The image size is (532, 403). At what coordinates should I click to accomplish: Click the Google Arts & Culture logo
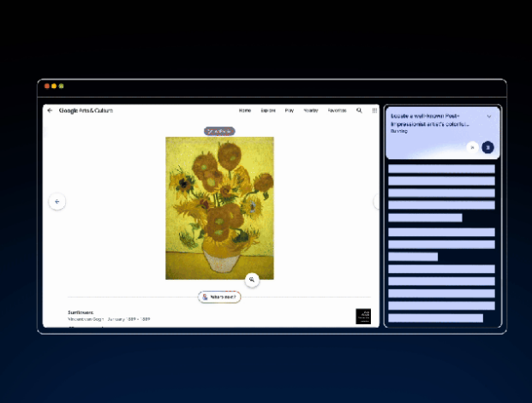[86, 110]
